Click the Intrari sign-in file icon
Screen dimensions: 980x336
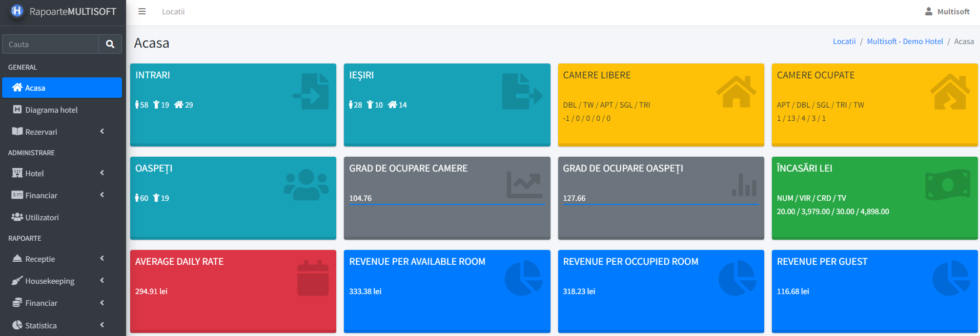coord(311,91)
